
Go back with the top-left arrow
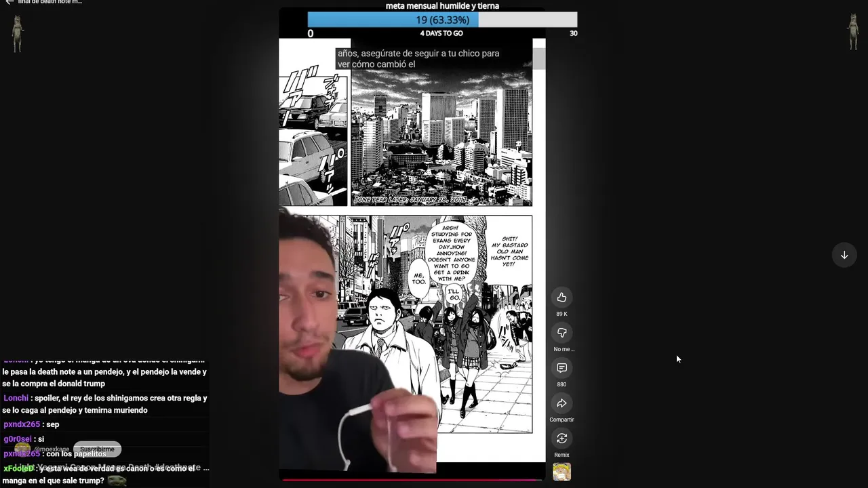coord(9,3)
